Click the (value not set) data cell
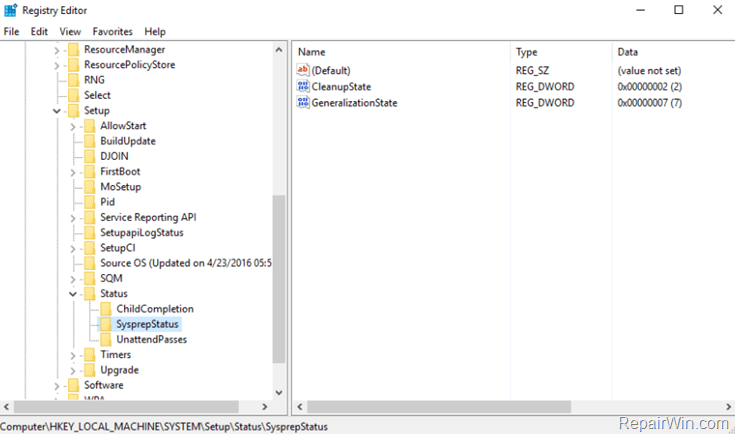The image size is (735, 434). [x=649, y=71]
